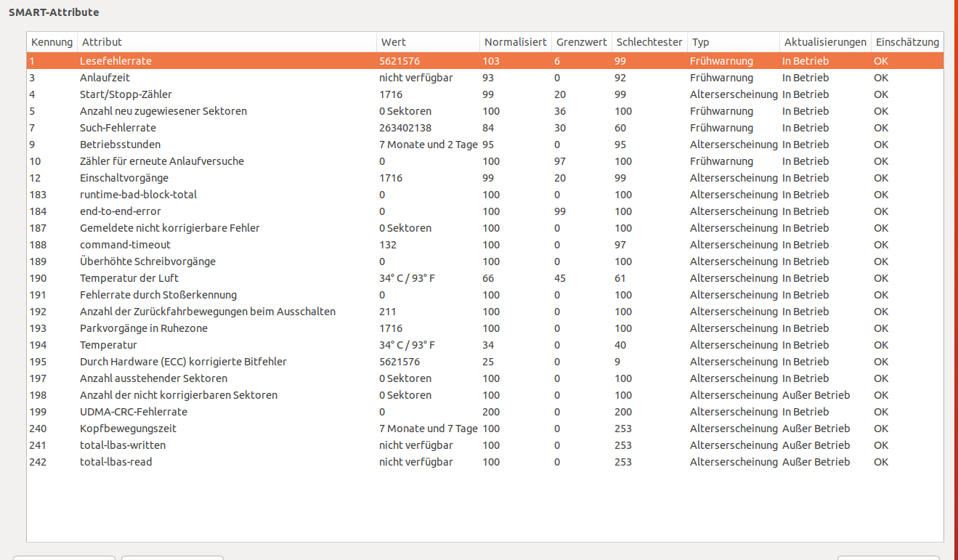Click Kennung cell 199
The image size is (958, 560).
(x=38, y=412)
